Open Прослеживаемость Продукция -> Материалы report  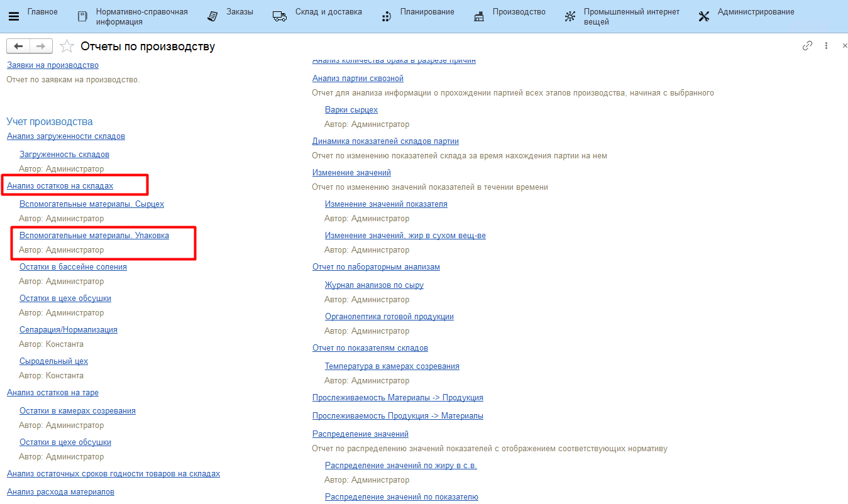pyautogui.click(x=397, y=416)
